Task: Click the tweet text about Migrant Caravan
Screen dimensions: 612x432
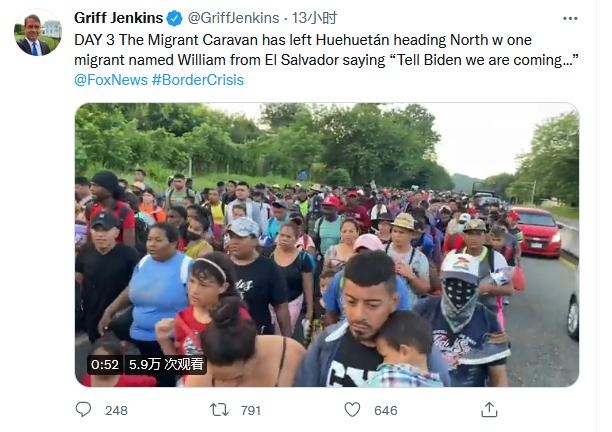Action: point(326,50)
